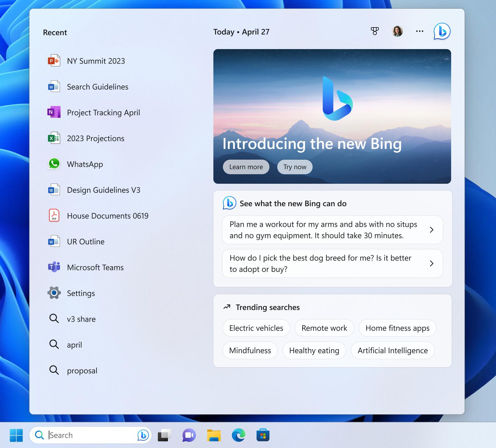Viewport: 496px width, 448px height.
Task: Open Microsoft Store from the taskbar
Action: click(x=263, y=435)
